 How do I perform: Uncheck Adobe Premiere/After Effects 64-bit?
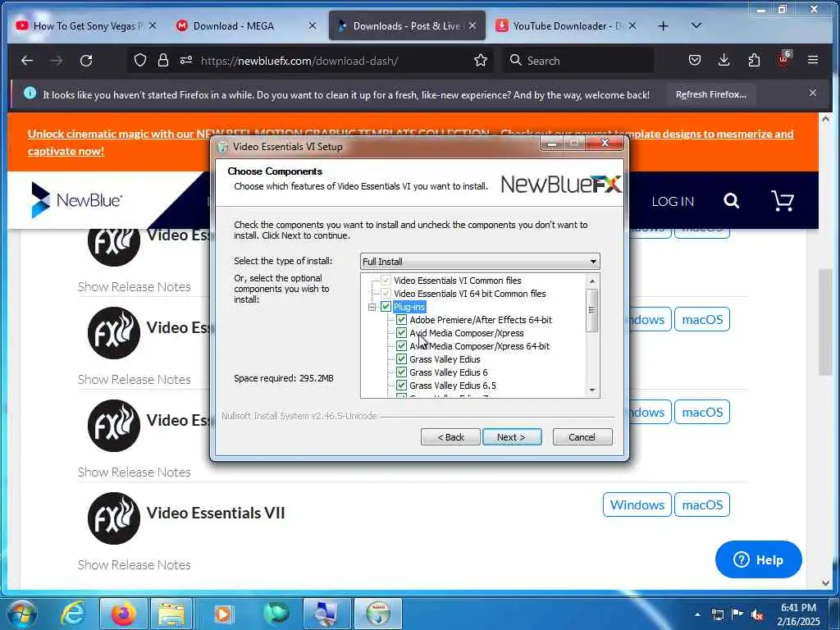[401, 320]
